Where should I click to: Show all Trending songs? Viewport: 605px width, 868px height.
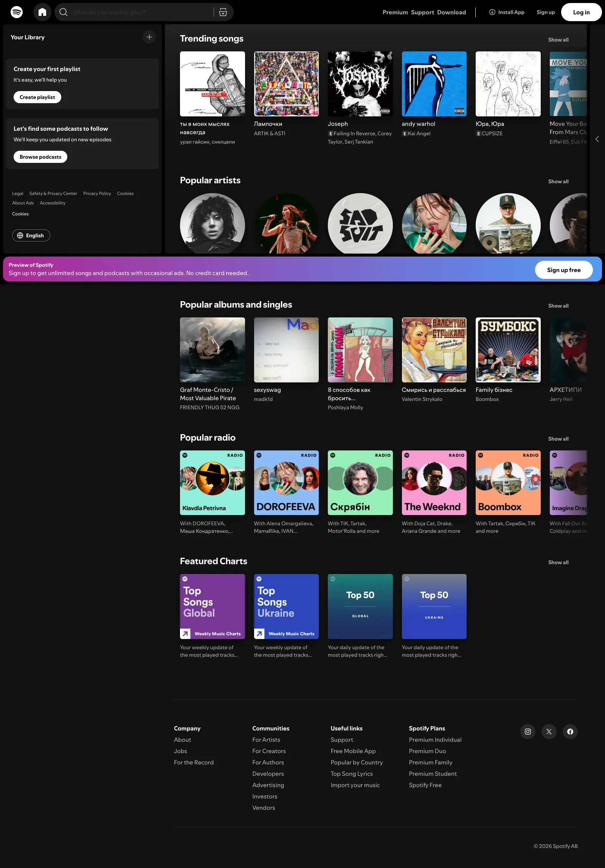(x=558, y=40)
